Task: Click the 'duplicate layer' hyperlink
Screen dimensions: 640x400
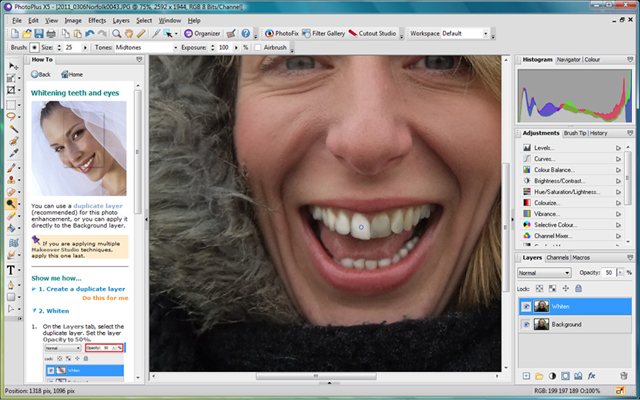Action: (98, 206)
